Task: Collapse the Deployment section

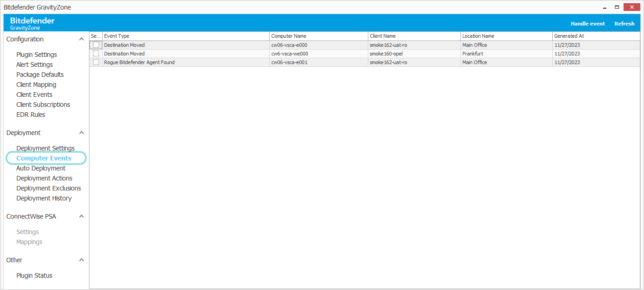Action: click(81, 132)
